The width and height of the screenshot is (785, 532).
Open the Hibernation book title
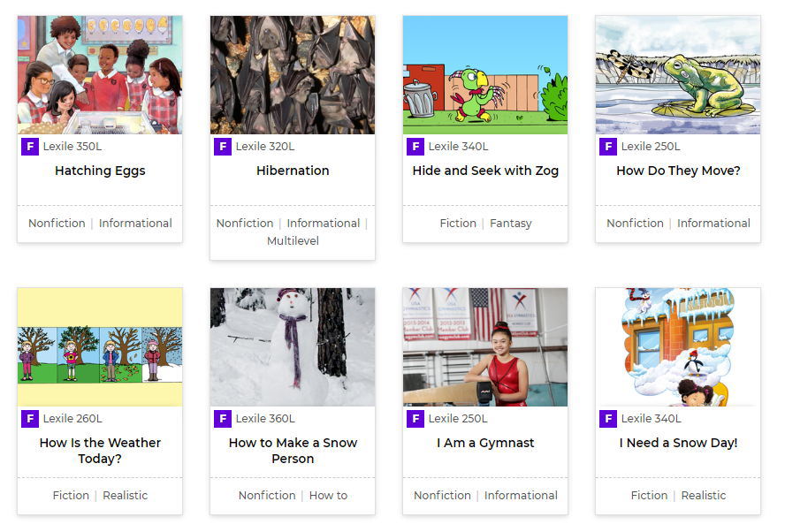(293, 171)
